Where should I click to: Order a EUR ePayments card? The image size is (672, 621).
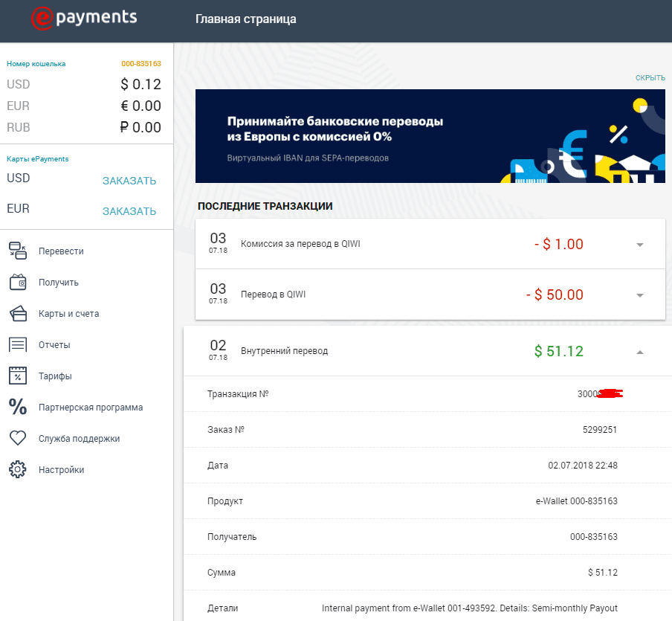pos(129,211)
